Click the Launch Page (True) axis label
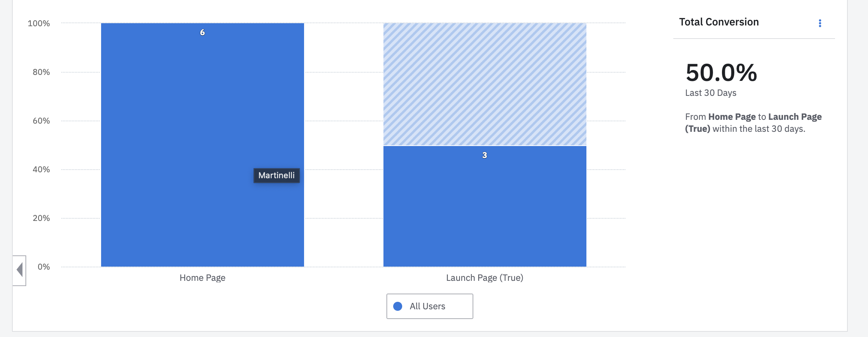The width and height of the screenshot is (868, 337). click(485, 278)
